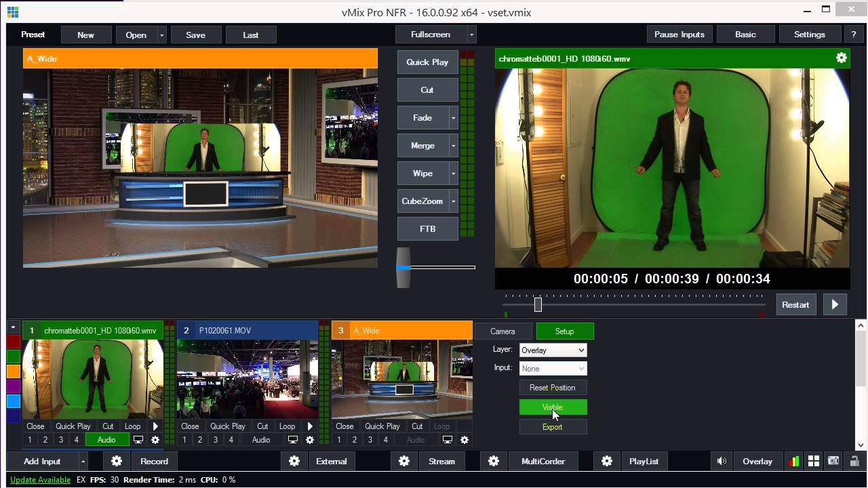Screen dimensions: 868x488
Task: Click the Export button
Action: click(553, 427)
